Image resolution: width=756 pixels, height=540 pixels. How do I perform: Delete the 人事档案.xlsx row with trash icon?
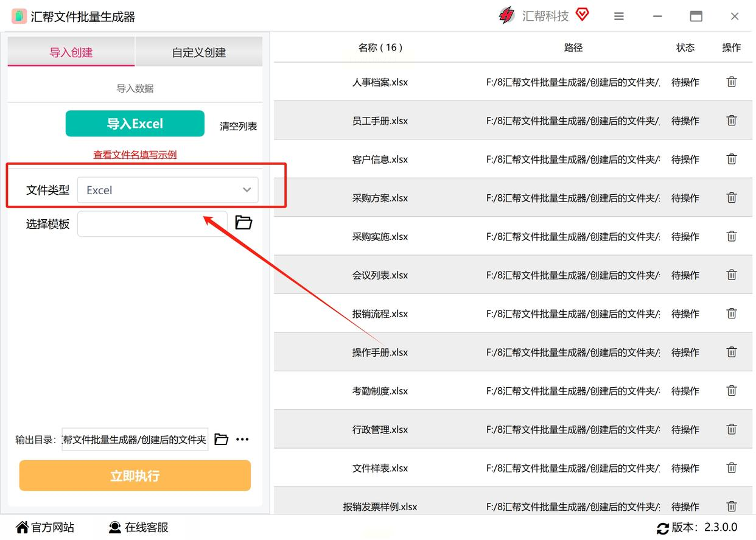(732, 82)
